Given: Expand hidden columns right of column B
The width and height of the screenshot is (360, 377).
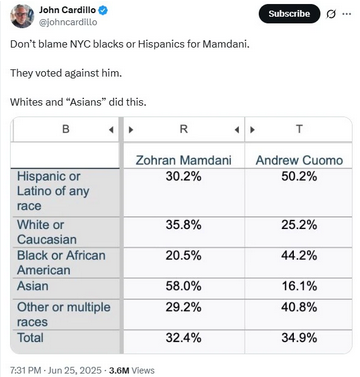Looking at the screenshot, I should pos(111,130).
